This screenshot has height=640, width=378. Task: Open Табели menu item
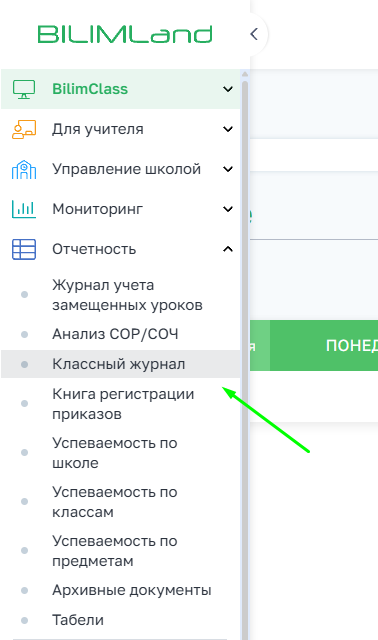[78, 620]
